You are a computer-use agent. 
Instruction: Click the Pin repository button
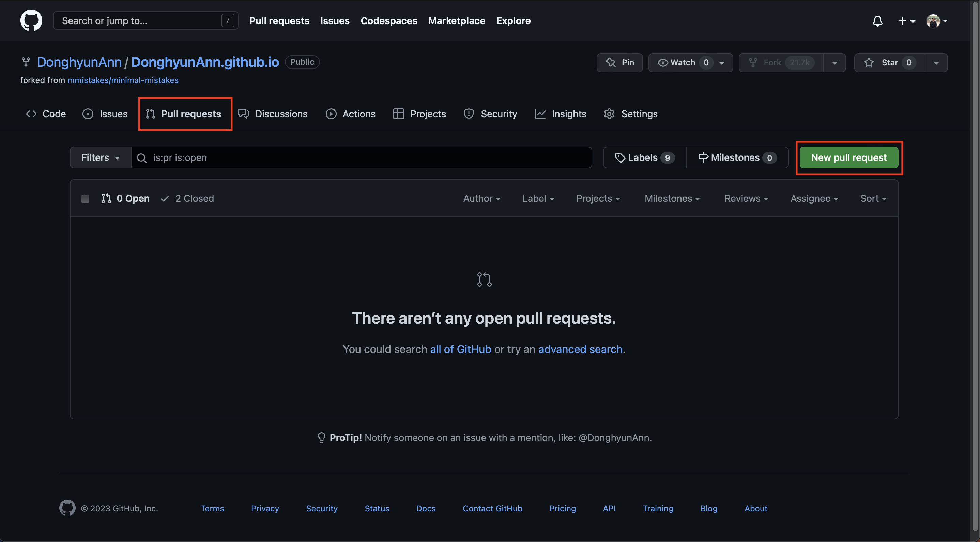click(620, 62)
